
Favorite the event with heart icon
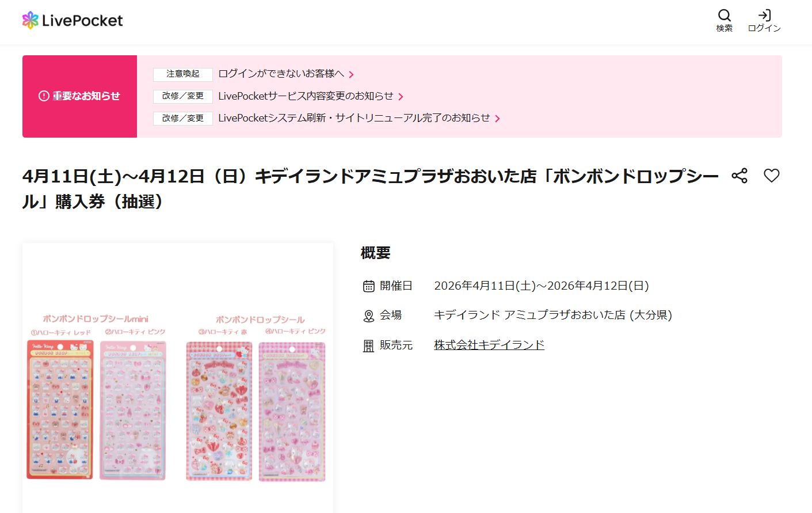(771, 176)
